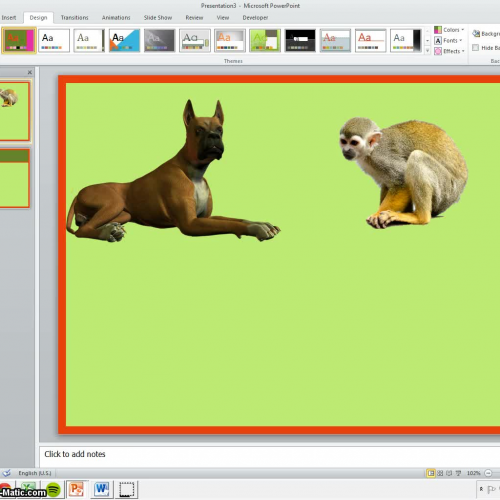
Task: Apply the white theme with black right edge
Action: coord(406,40)
